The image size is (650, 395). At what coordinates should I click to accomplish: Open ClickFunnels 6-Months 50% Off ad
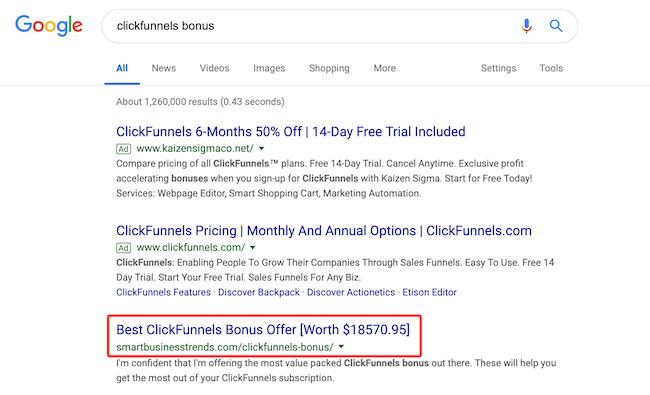[x=291, y=131]
